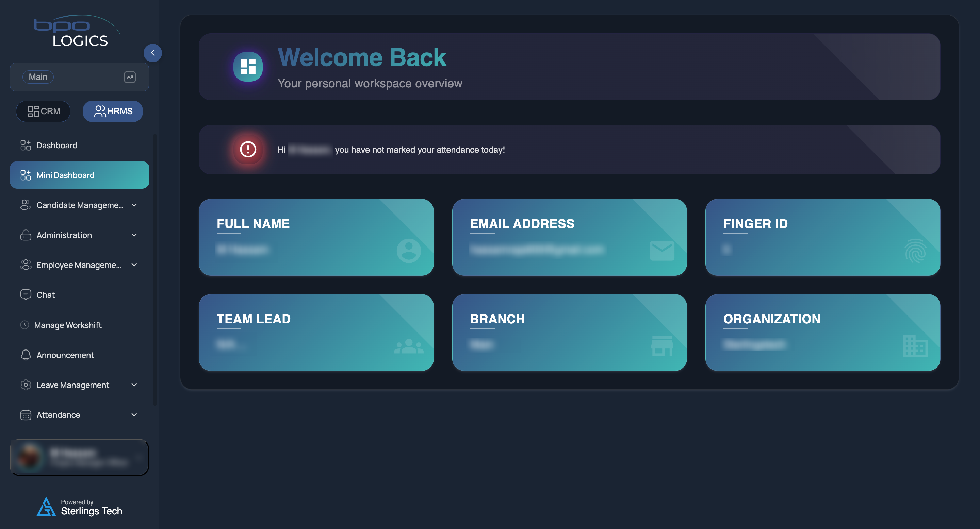Open the Main workspace selector
Viewport: 980px width, 529px height.
tap(79, 77)
